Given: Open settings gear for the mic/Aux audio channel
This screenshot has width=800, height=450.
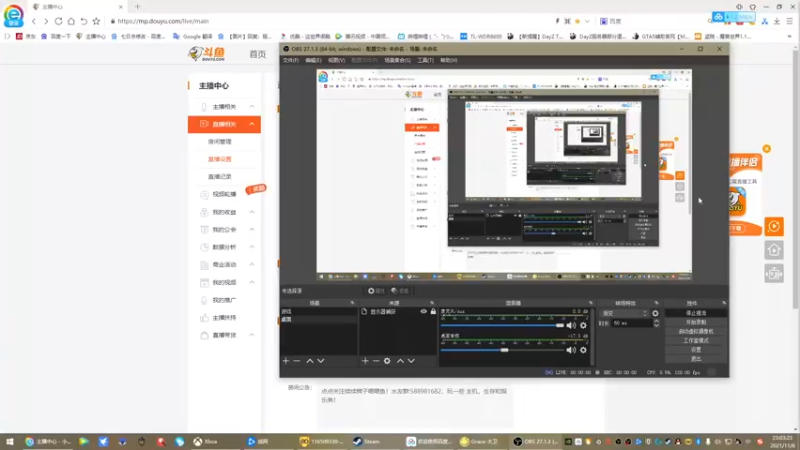Looking at the screenshot, I should [x=583, y=326].
